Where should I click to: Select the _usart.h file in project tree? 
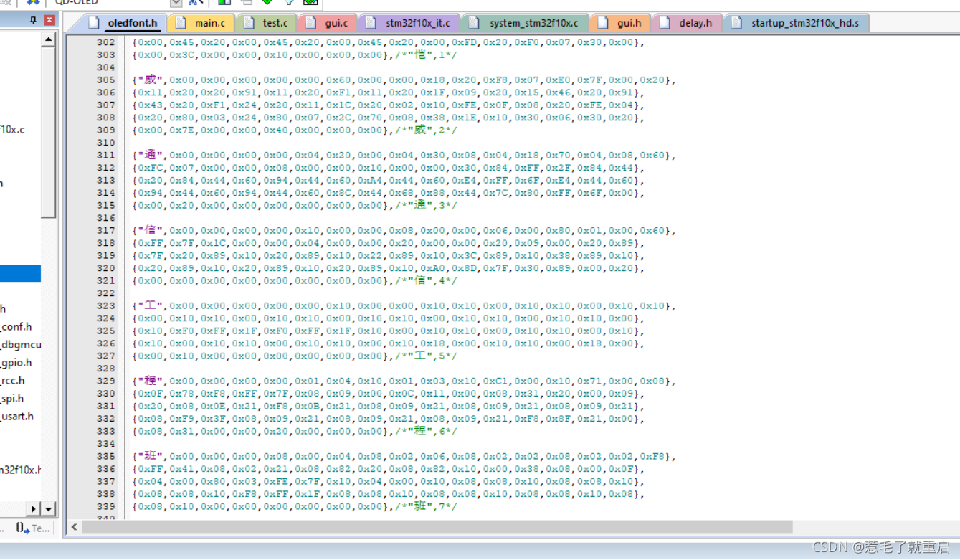point(16,416)
